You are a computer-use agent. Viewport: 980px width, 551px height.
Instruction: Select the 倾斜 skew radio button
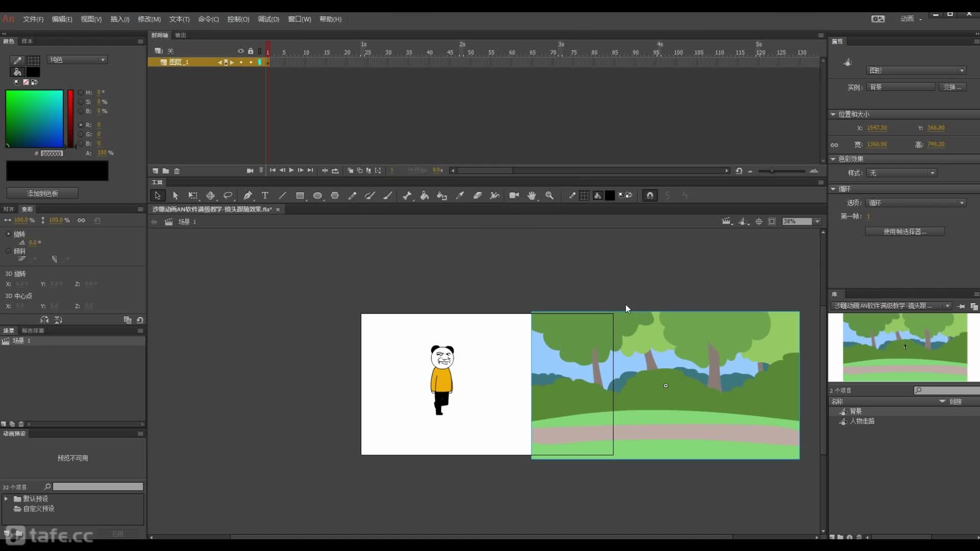pos(8,251)
